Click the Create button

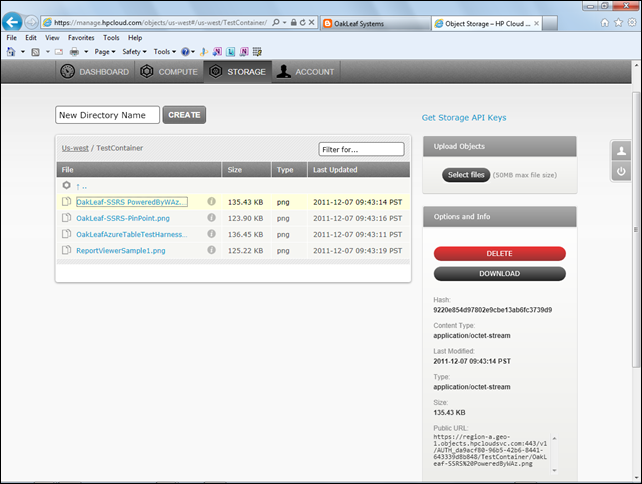(184, 115)
